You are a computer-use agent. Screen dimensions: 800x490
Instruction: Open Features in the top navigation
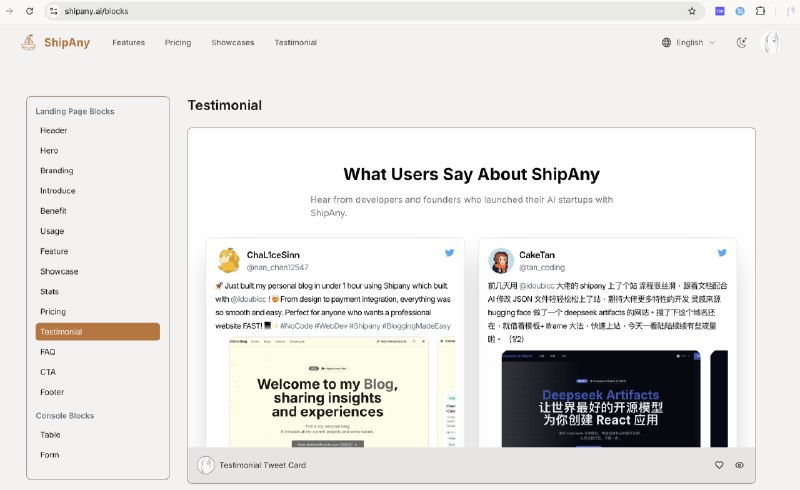129,42
